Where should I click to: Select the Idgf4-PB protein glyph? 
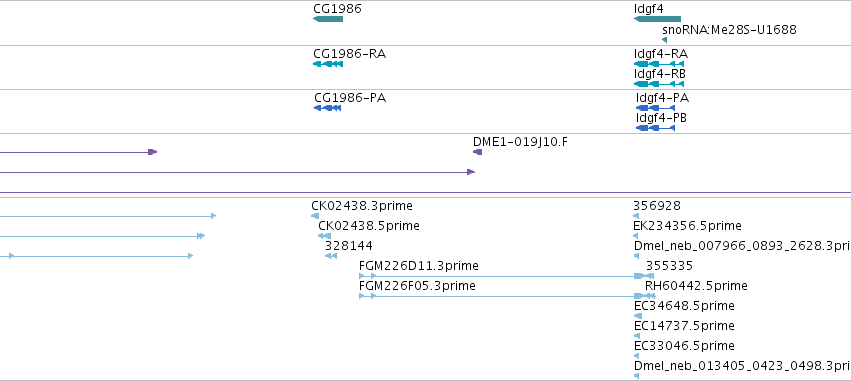(655, 128)
